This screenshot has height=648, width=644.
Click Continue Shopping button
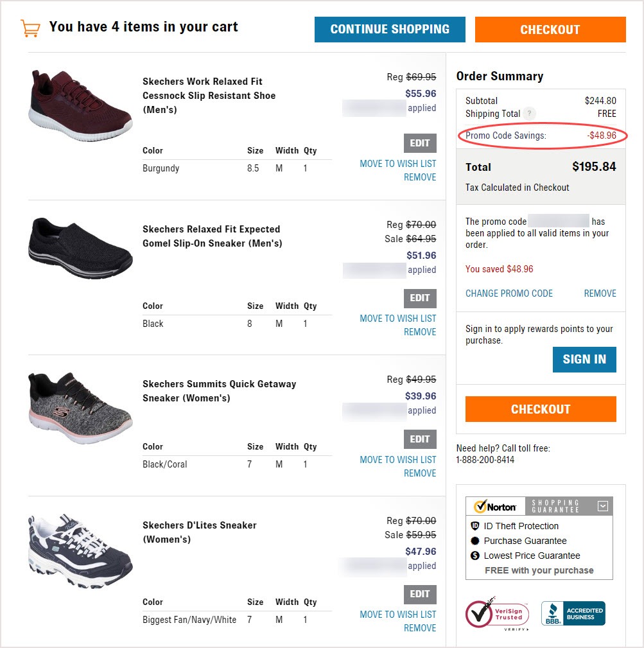pyautogui.click(x=390, y=30)
